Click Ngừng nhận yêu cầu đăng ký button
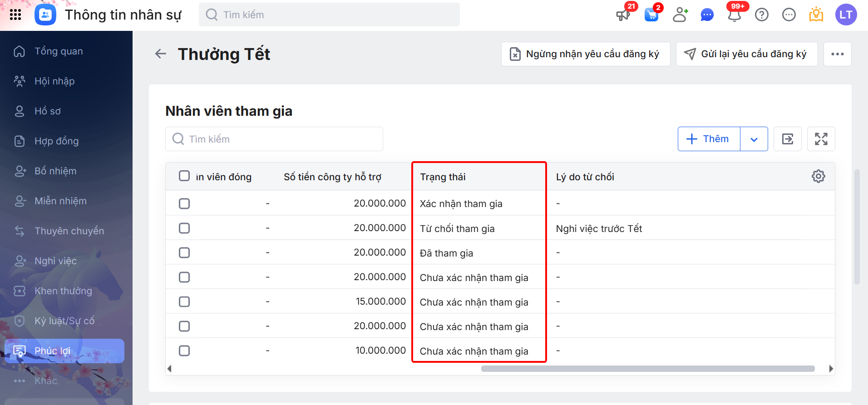The width and height of the screenshot is (868, 405). (x=585, y=54)
